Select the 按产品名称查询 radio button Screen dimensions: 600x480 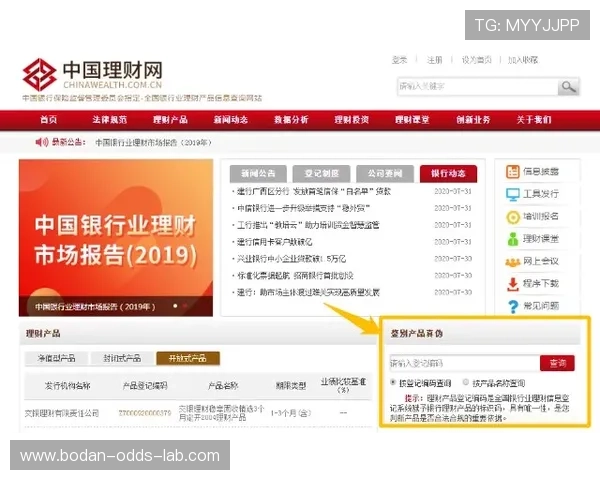(466, 382)
